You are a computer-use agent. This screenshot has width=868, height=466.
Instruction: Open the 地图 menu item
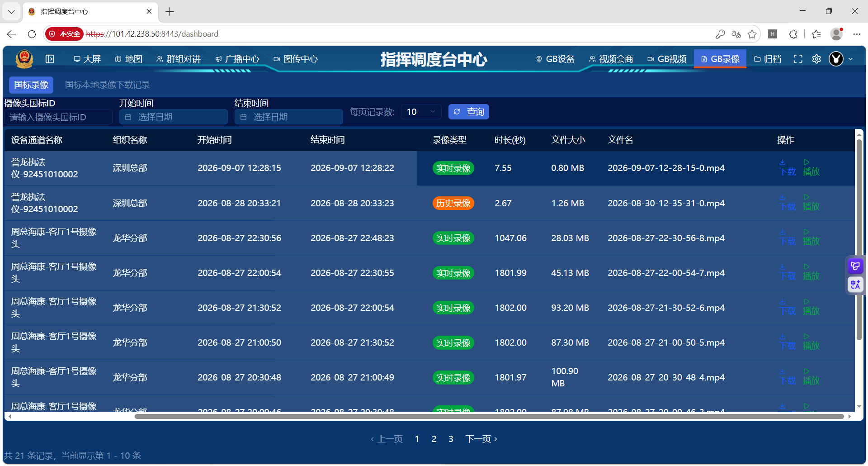point(129,59)
